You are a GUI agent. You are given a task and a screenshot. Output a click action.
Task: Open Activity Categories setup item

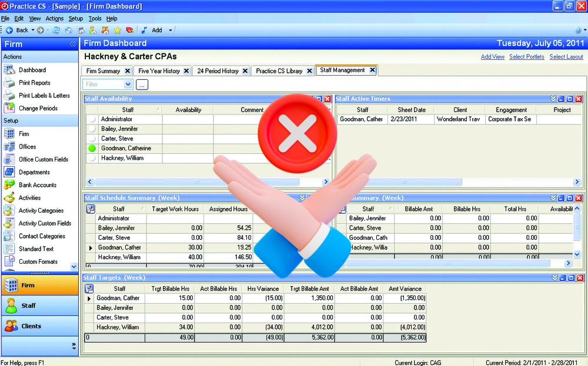point(41,210)
